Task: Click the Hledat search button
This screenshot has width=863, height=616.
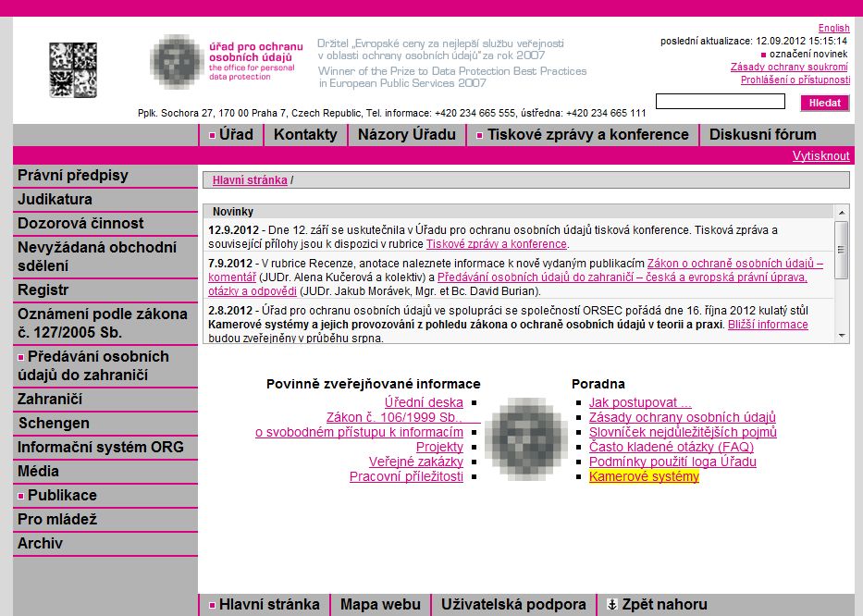Action: tap(824, 103)
